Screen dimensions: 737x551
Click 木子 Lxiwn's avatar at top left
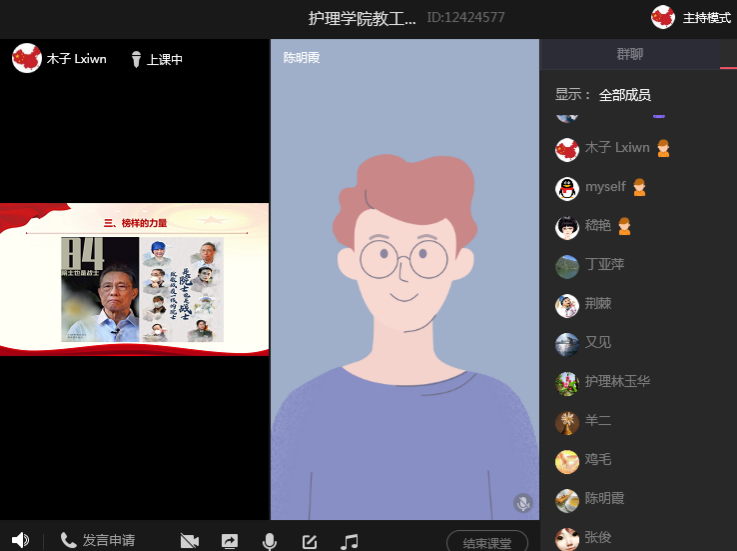27,59
